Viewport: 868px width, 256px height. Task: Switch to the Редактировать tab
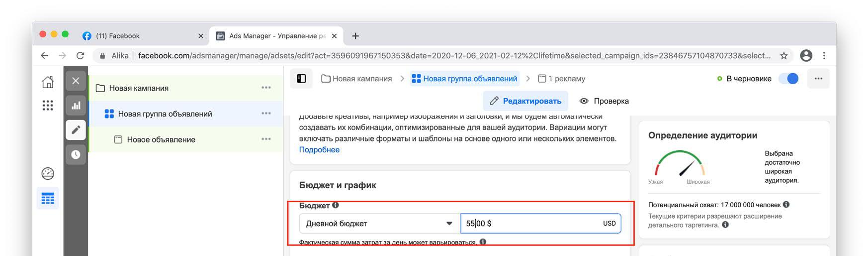525,101
